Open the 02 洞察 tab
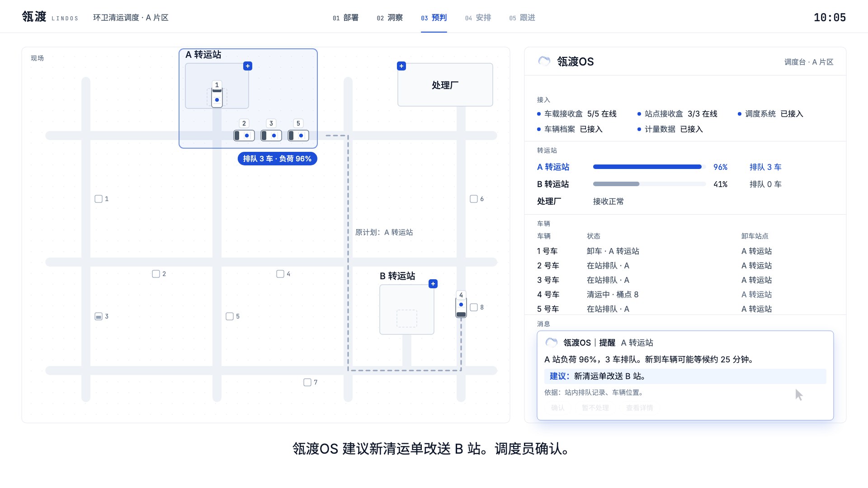 (390, 18)
